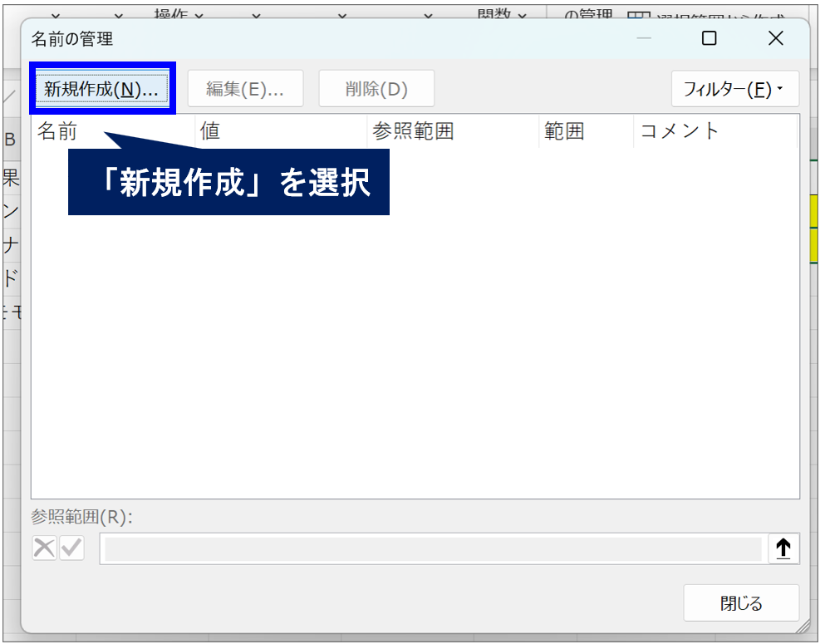820x644 pixels.
Task: Click the 選択範囲から作成 icon in the ribbon
Action: tap(637, 16)
